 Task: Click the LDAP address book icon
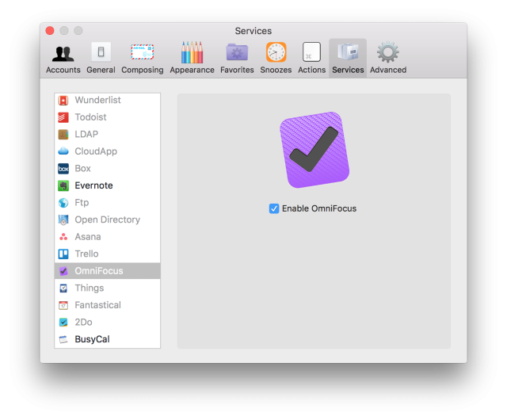(x=63, y=134)
